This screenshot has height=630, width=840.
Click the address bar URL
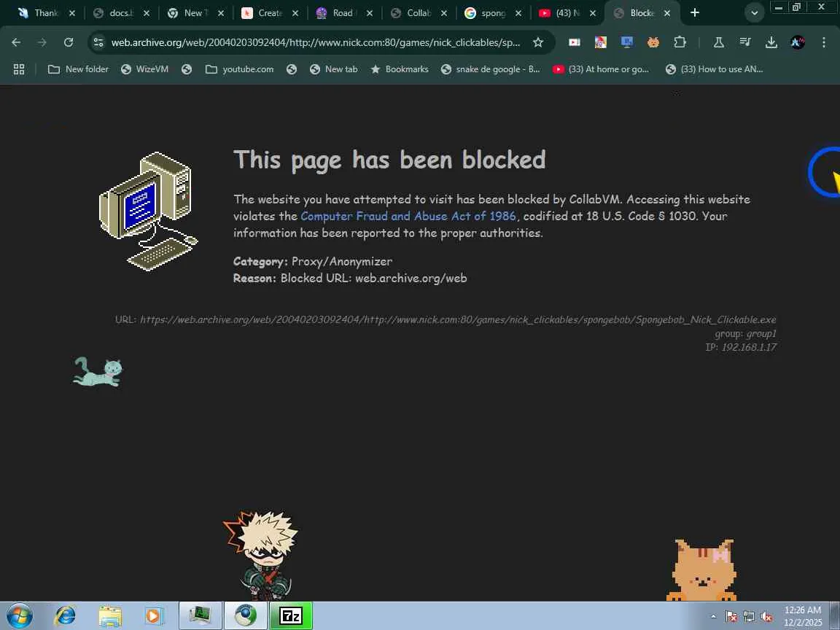(316, 42)
